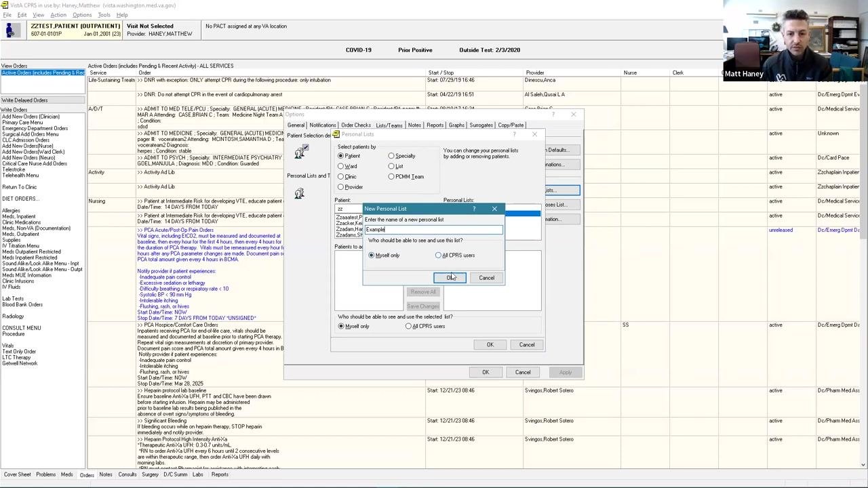
Task: Click the VistA CPRS title bar icon
Action: click(5, 5)
